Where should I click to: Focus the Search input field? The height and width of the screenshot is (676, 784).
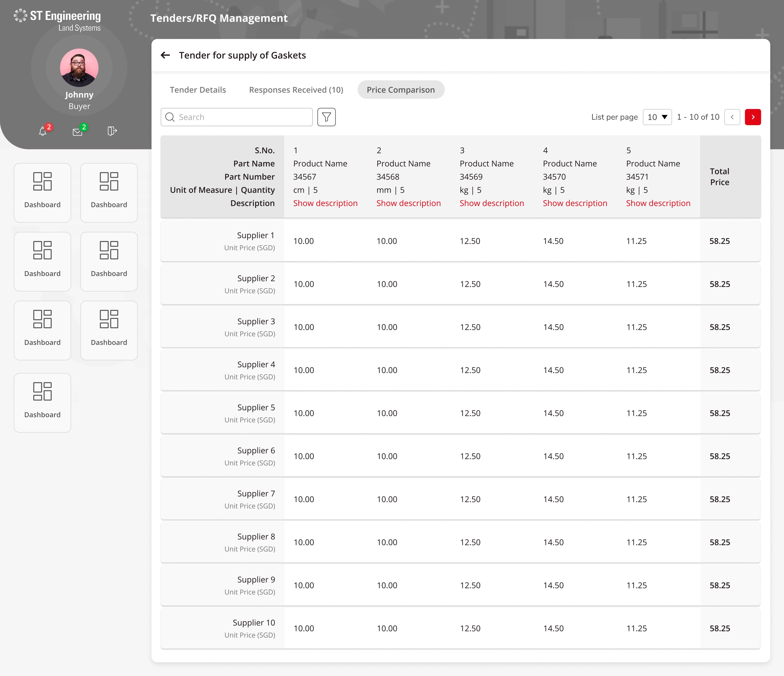coord(237,117)
